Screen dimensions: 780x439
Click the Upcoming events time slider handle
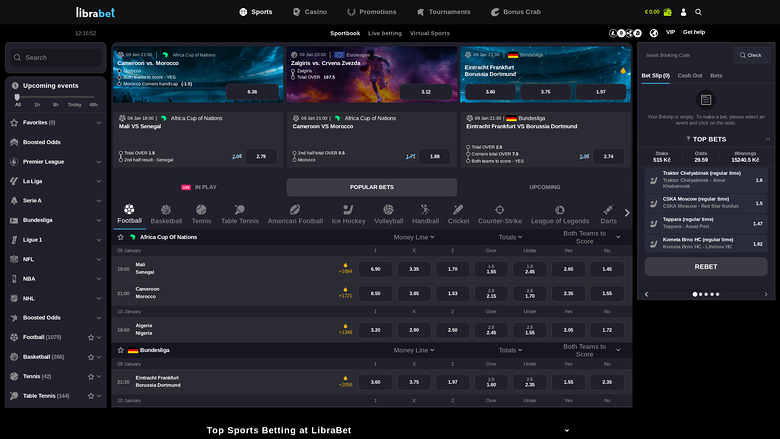tap(17, 97)
